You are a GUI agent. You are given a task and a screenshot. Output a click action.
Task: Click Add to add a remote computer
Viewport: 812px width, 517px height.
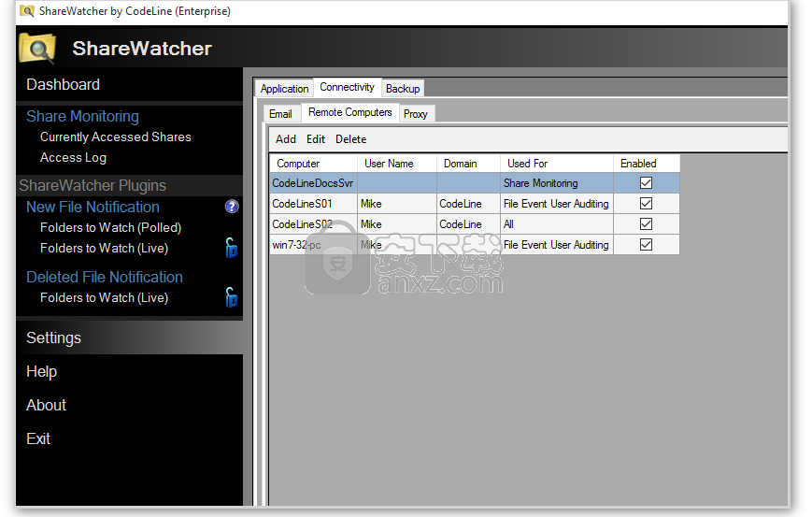click(285, 139)
